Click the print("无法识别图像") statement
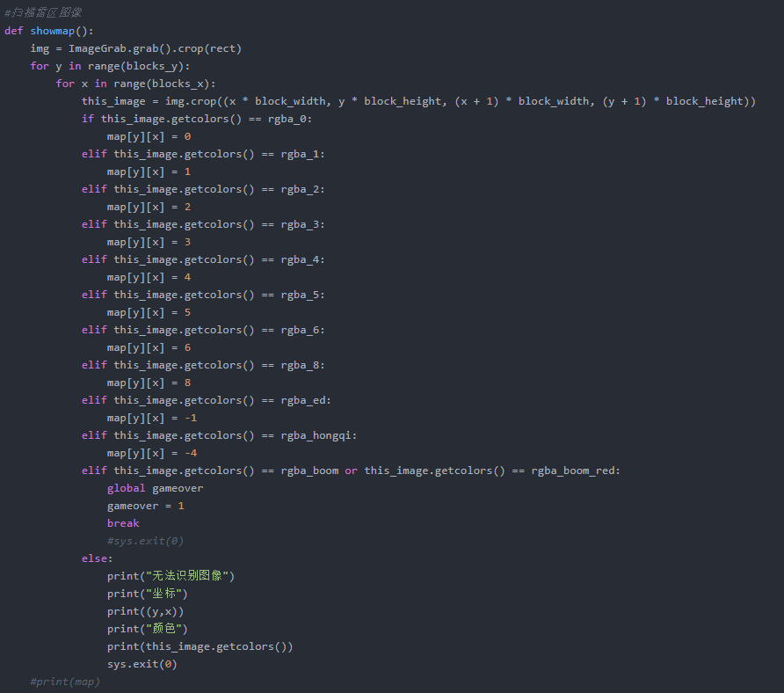Screen dimensions: 784x693 (171, 576)
